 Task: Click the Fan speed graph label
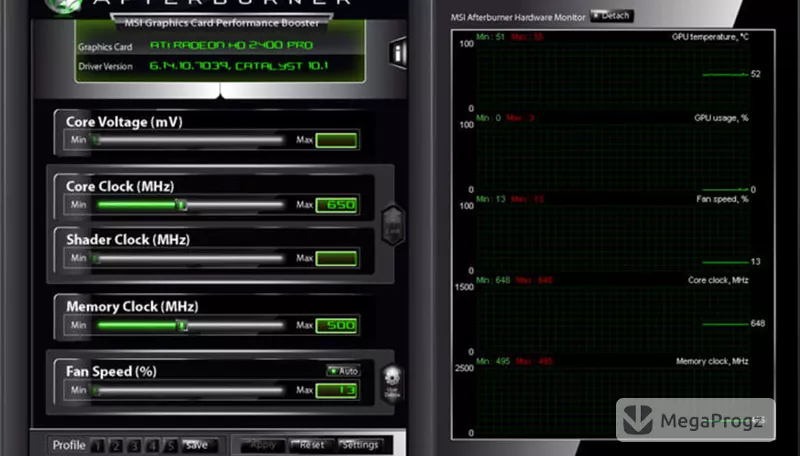[722, 199]
